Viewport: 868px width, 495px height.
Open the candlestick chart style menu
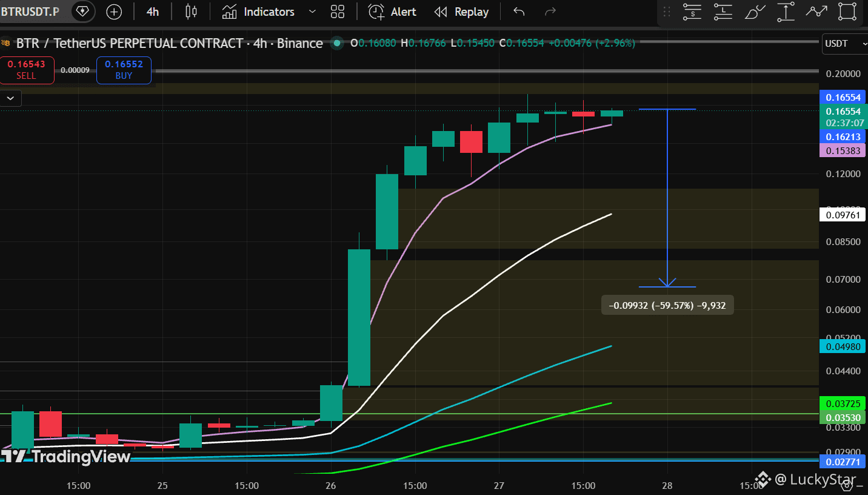[192, 12]
